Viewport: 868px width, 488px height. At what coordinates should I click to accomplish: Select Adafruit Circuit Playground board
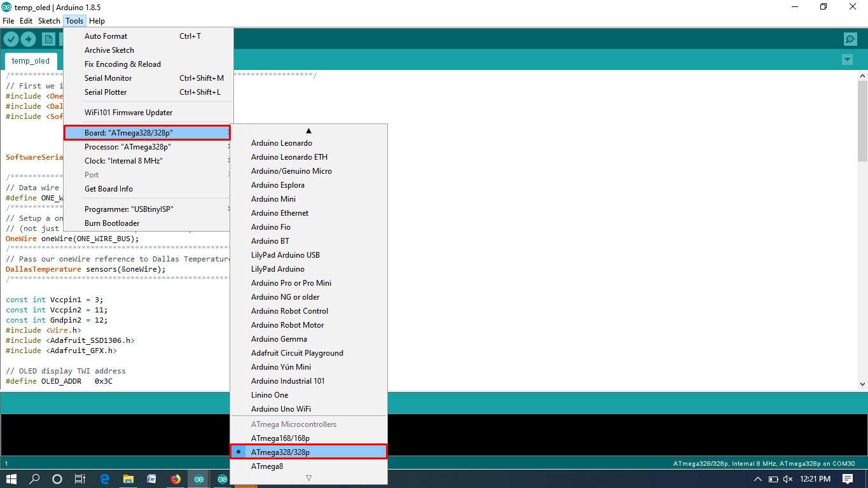click(x=308, y=353)
